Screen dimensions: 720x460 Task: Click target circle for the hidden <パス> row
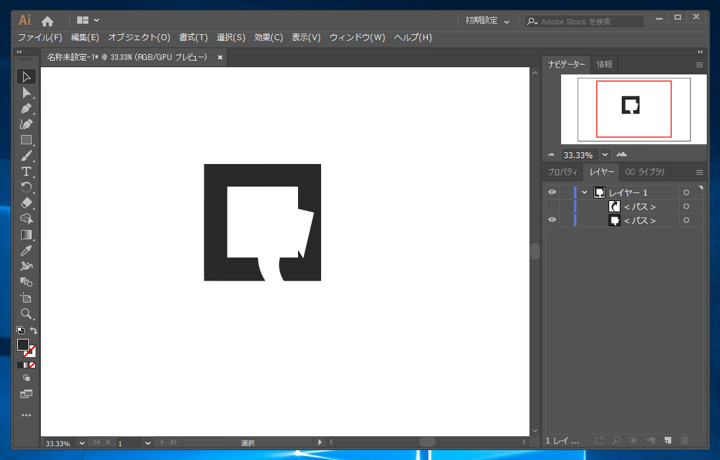point(686,207)
